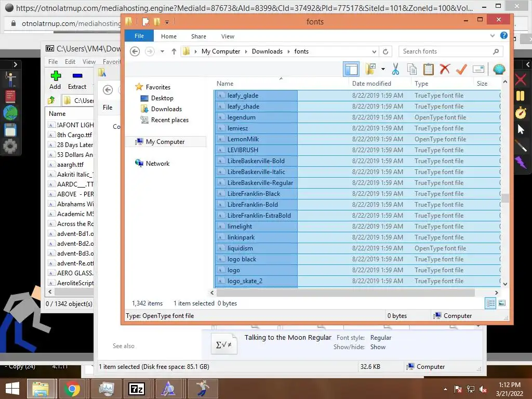Select My Computer in navigation pane
Screen dimensions: 532x399
click(x=165, y=142)
